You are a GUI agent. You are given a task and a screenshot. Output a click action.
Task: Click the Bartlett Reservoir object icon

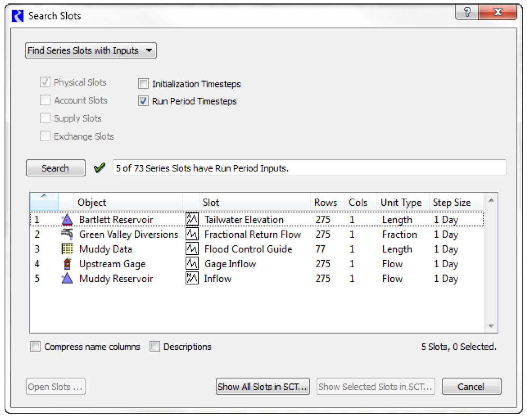coord(67,220)
